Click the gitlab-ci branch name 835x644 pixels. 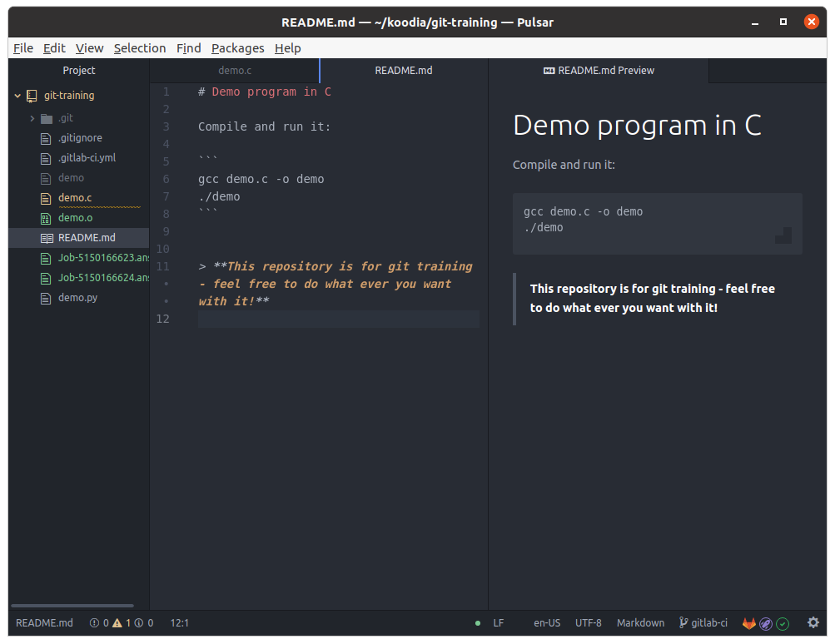709,622
